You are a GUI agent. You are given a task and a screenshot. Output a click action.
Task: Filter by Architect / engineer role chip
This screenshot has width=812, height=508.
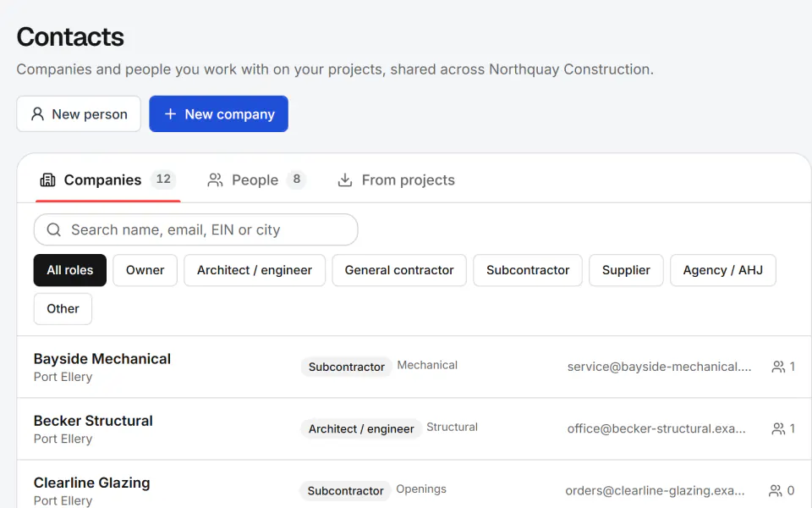tap(255, 270)
